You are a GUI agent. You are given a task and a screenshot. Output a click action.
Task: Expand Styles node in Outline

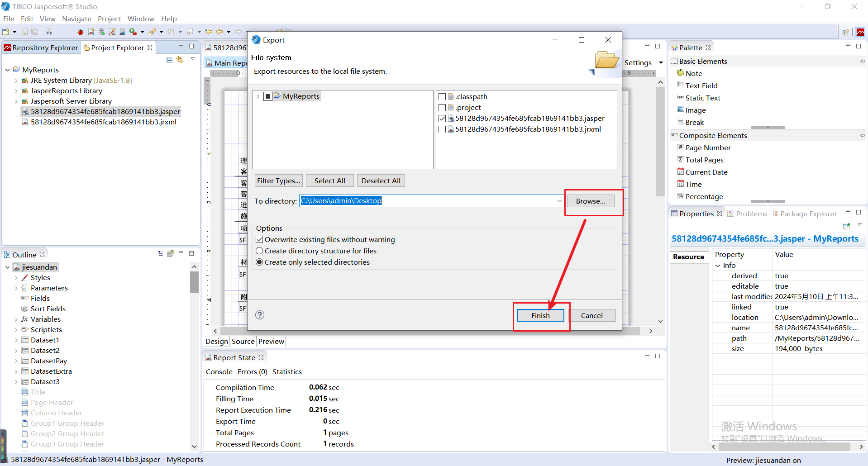pos(16,278)
